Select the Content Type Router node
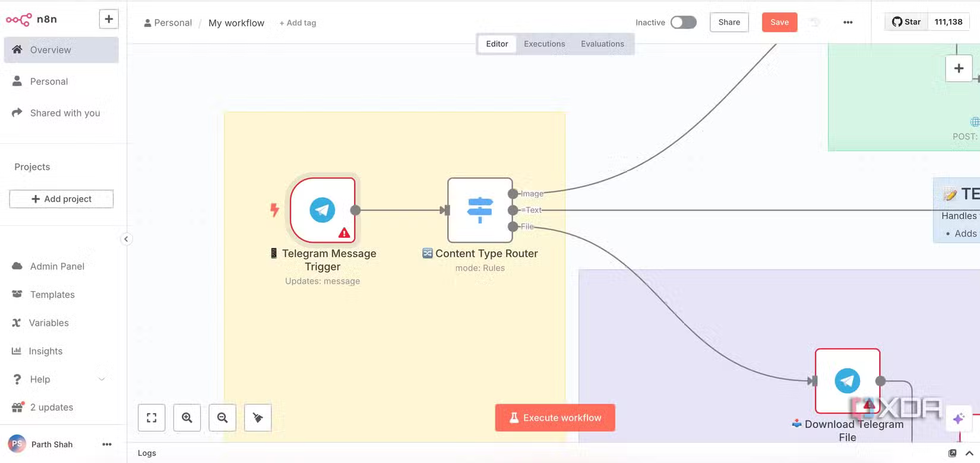Image resolution: width=980 pixels, height=463 pixels. pyautogui.click(x=480, y=210)
